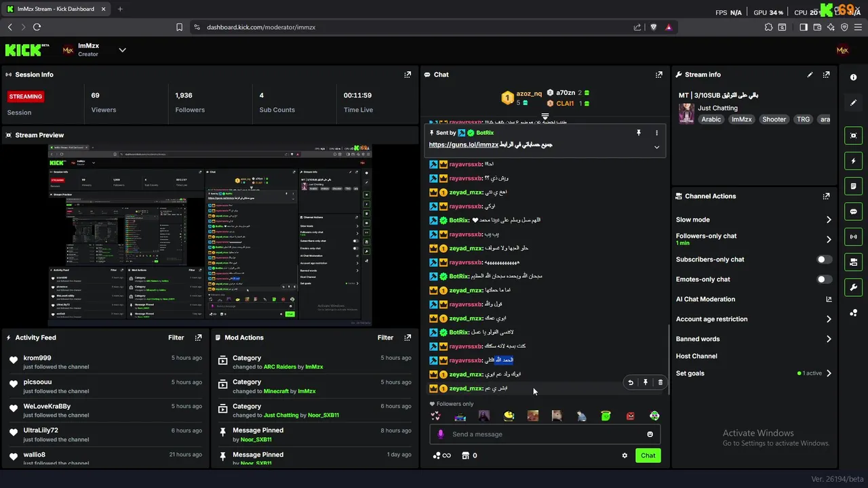Toggle Subscribers-only chat switch

coord(824,260)
